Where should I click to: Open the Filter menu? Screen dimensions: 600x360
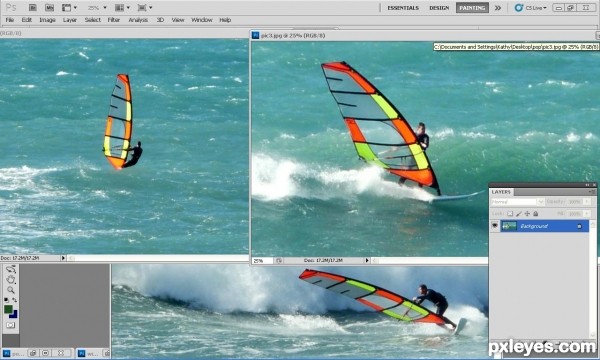coord(114,20)
